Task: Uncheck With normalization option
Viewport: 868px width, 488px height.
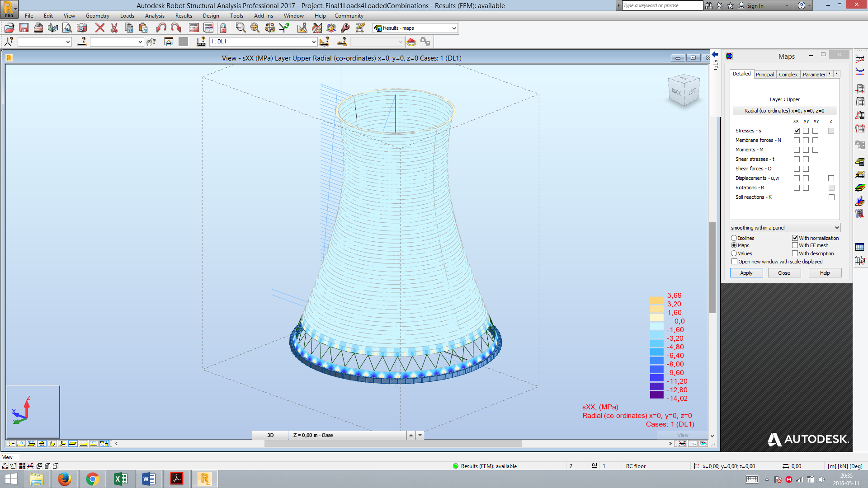Action: 795,238
